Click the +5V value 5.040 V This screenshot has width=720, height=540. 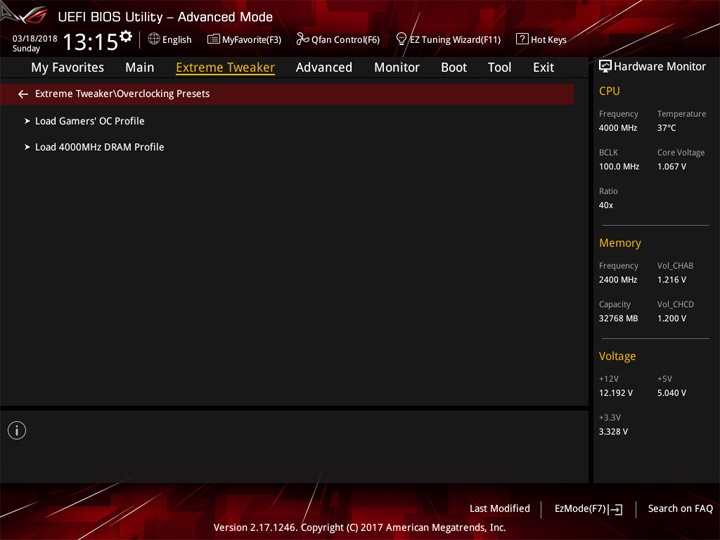pyautogui.click(x=672, y=393)
